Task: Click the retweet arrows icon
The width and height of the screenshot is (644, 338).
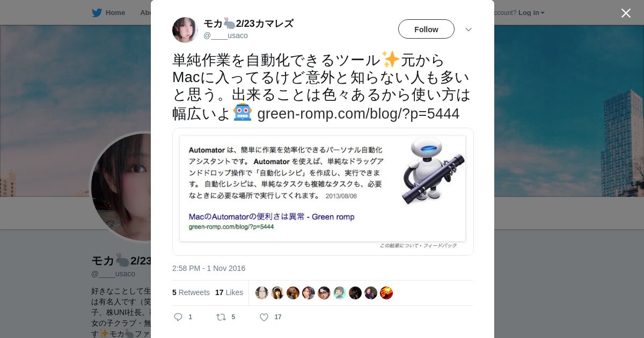Action: coord(221,317)
